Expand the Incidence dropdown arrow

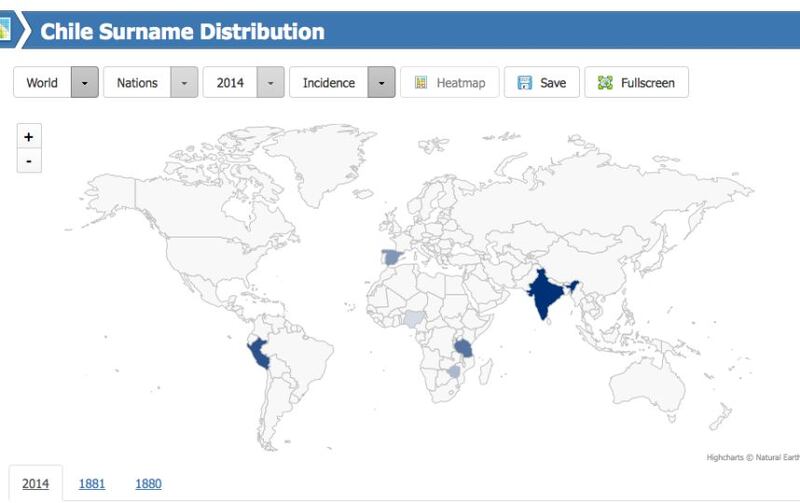[x=382, y=83]
